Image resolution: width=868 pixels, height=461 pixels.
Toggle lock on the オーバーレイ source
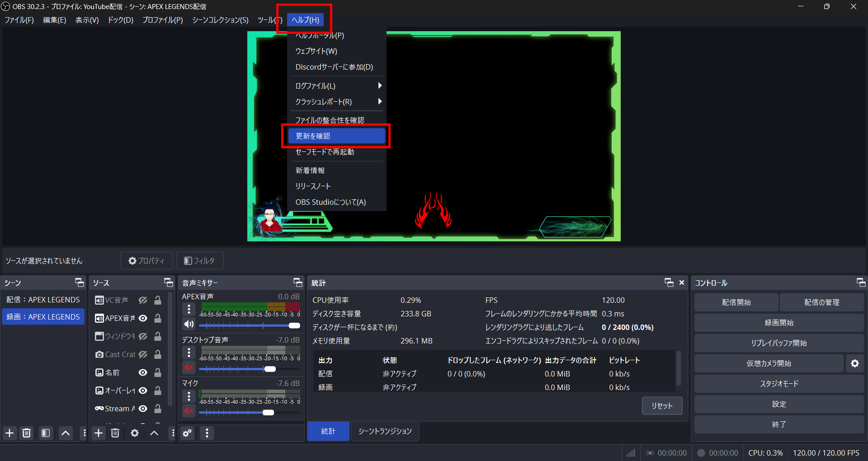[158, 390]
